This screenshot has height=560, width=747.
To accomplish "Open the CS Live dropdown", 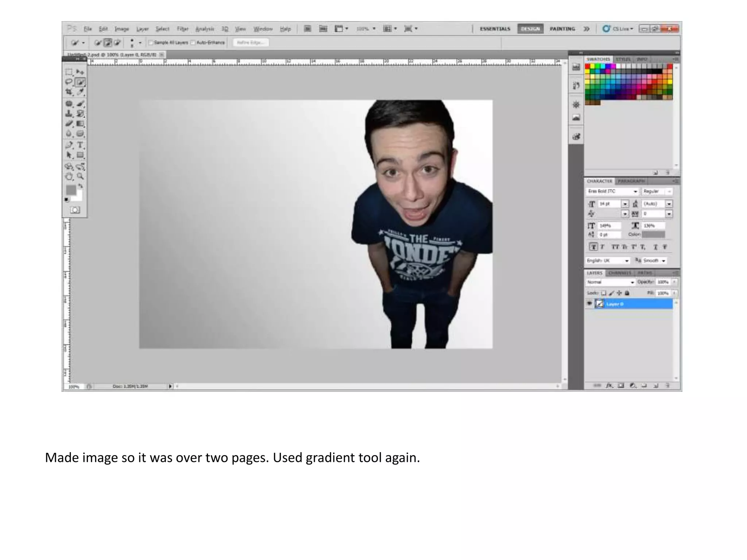I will tap(618, 28).
